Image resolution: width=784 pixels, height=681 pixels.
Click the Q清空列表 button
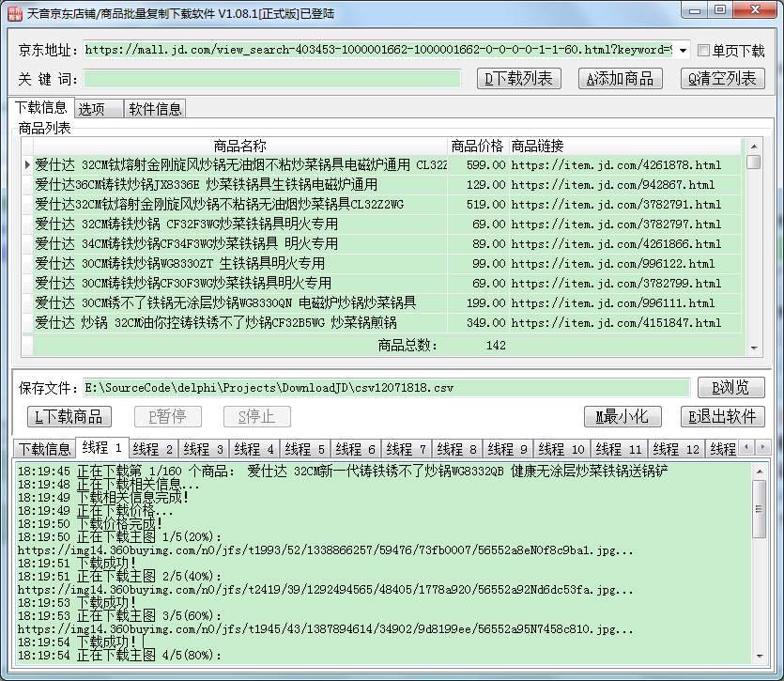coord(722,79)
